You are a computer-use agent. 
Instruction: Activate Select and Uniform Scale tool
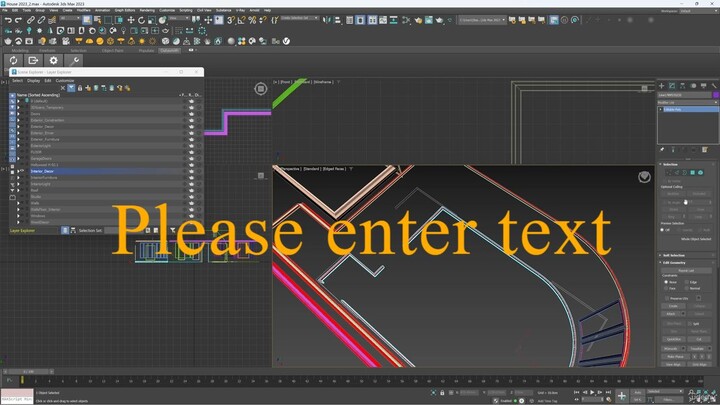coord(152,20)
